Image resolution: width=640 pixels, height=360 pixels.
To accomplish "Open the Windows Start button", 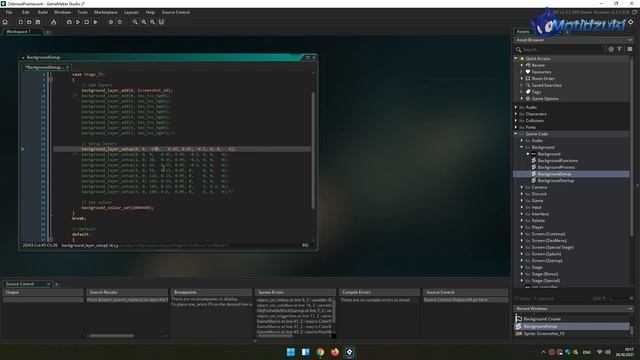I will [x=291, y=352].
